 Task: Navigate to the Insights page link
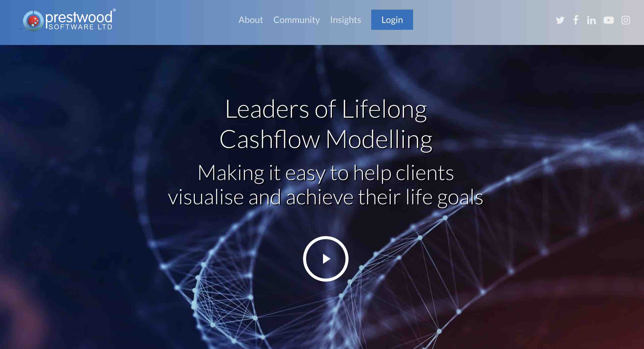coord(346,20)
